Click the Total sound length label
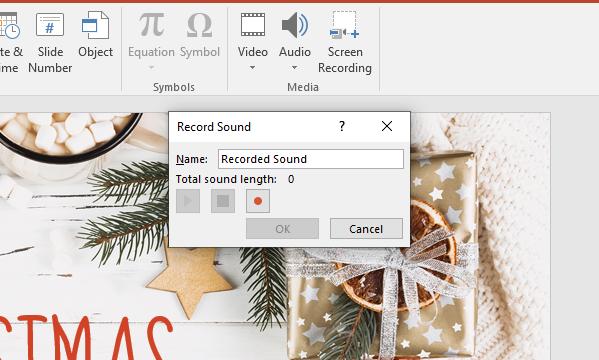The width and height of the screenshot is (599, 360). click(x=226, y=179)
